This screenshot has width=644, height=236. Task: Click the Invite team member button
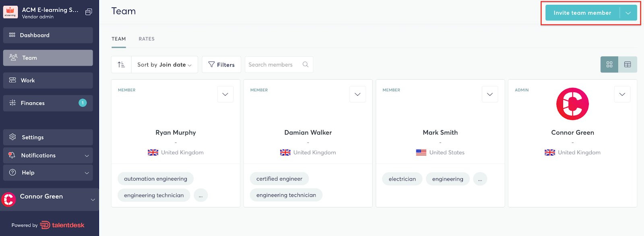click(x=582, y=13)
